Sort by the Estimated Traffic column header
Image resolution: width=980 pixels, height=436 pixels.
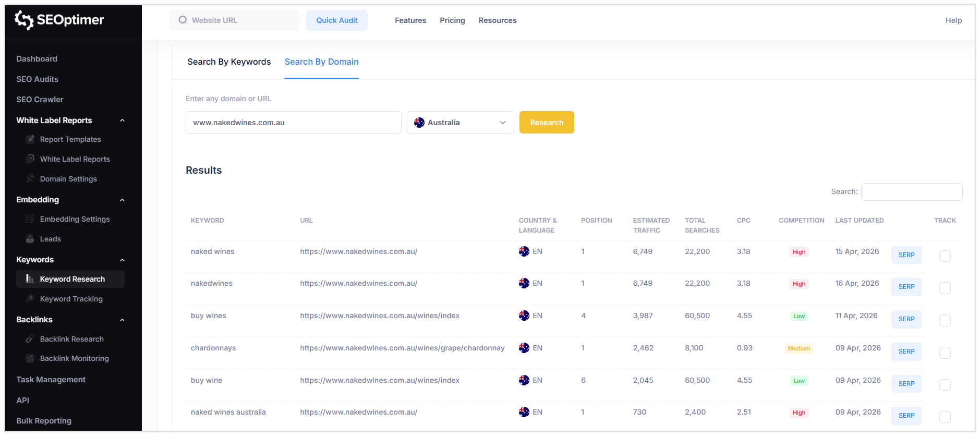click(x=651, y=225)
